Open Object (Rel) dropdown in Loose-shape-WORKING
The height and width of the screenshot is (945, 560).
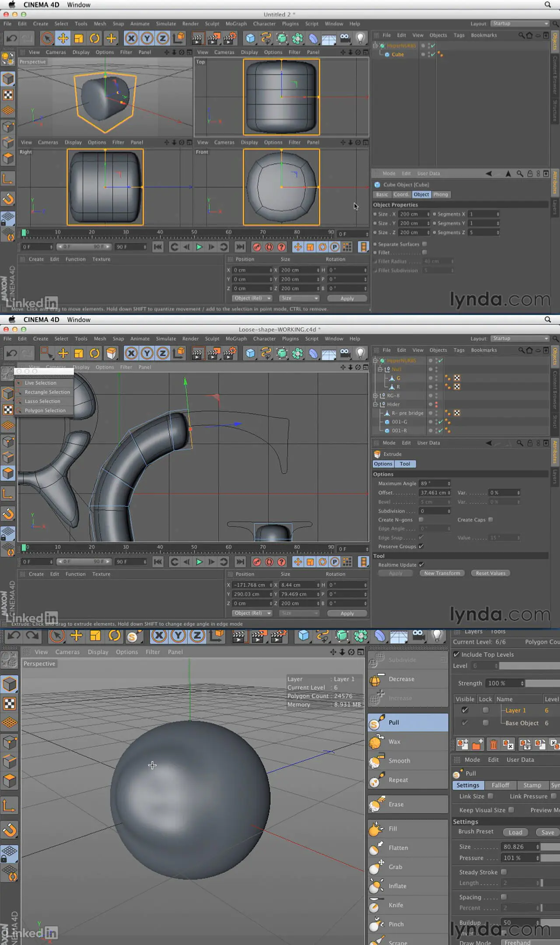(x=252, y=613)
